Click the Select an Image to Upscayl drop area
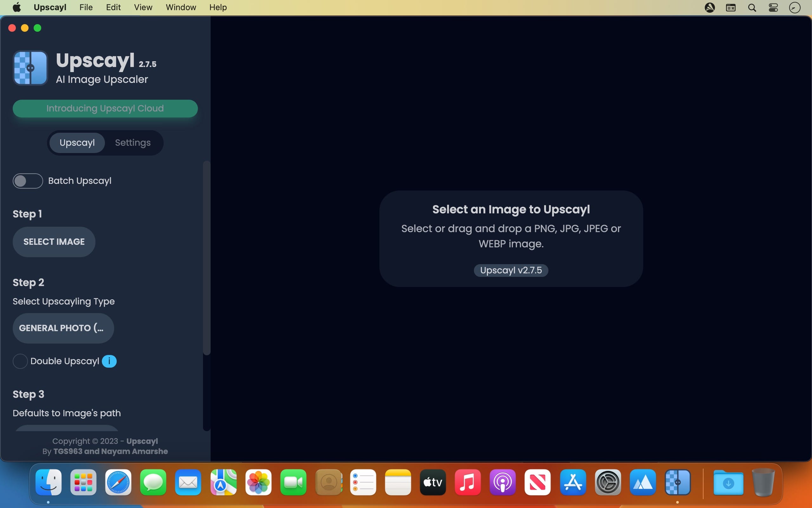The height and width of the screenshot is (508, 812). click(511, 238)
